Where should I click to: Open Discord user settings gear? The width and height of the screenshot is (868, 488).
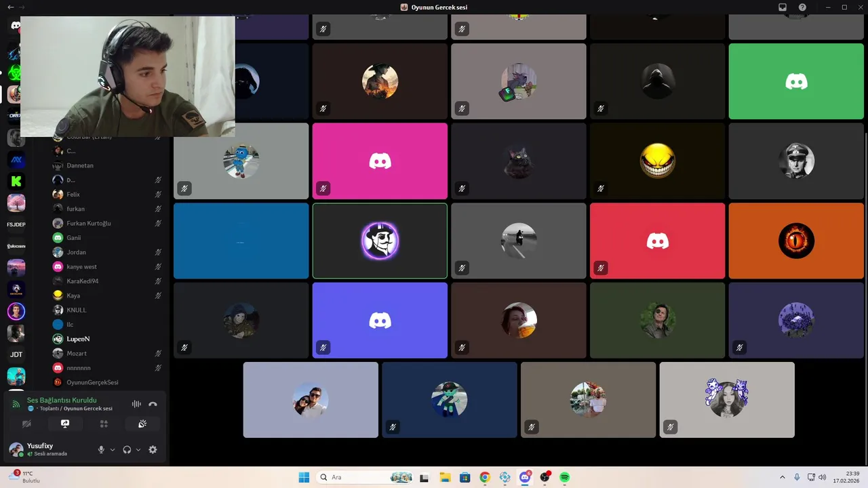(153, 449)
